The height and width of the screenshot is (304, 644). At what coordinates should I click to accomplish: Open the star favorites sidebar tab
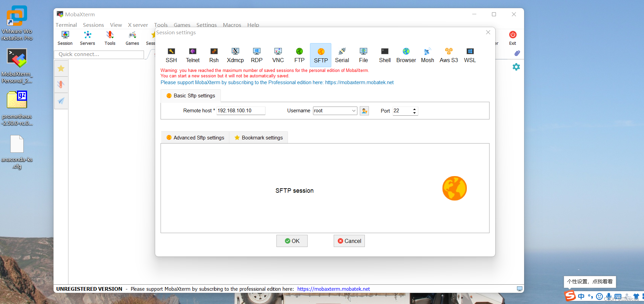[61, 69]
